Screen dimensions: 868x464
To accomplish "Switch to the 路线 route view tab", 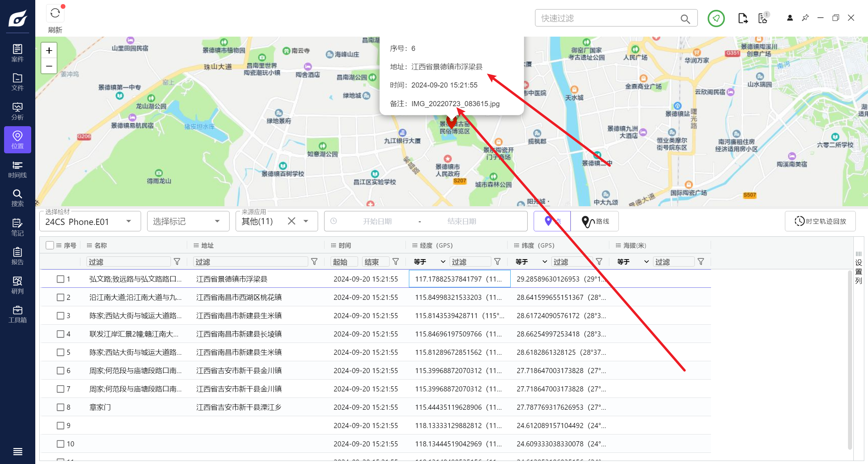I will pyautogui.click(x=595, y=221).
